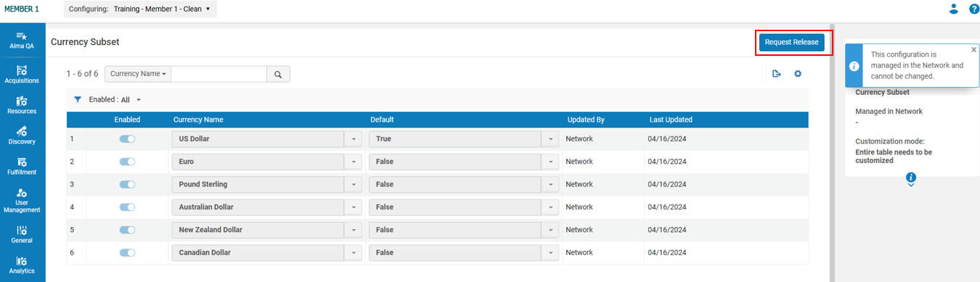This screenshot has width=980, height=282.
Task: Open the Alma QA sidebar menu
Action: pyautogui.click(x=22, y=41)
